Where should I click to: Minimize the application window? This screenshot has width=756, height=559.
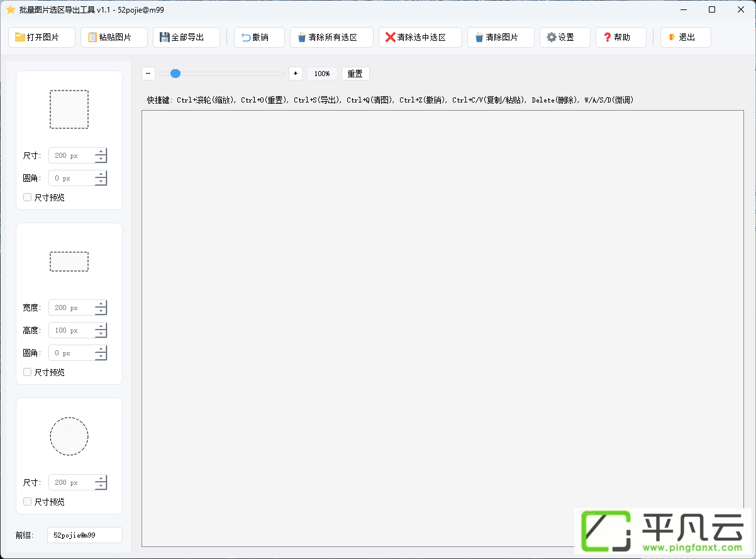684,9
